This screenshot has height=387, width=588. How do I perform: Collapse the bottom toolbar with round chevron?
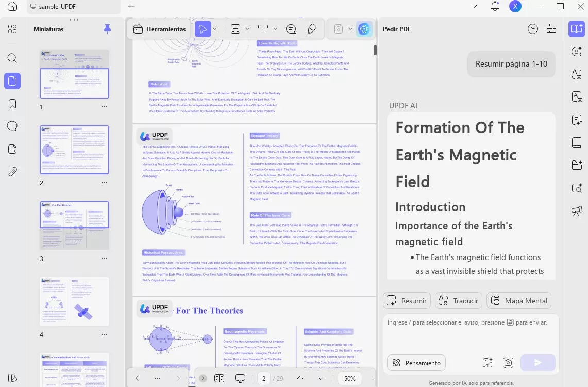(x=203, y=378)
